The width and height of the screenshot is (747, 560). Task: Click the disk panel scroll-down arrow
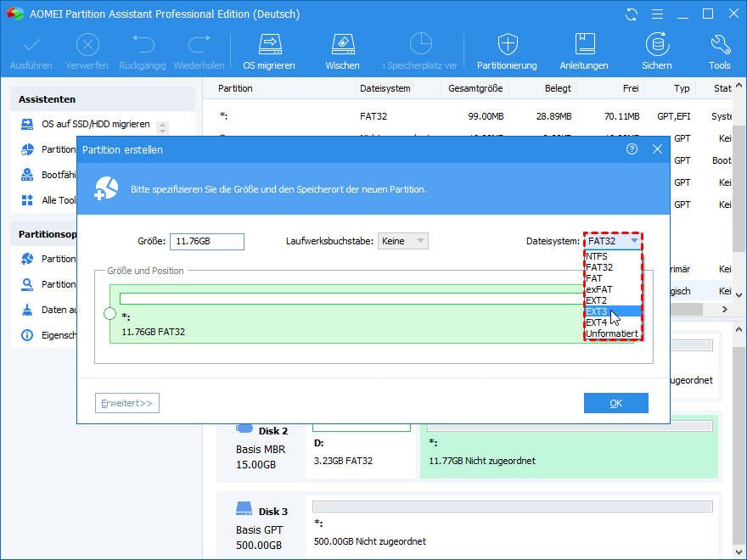[x=739, y=552]
